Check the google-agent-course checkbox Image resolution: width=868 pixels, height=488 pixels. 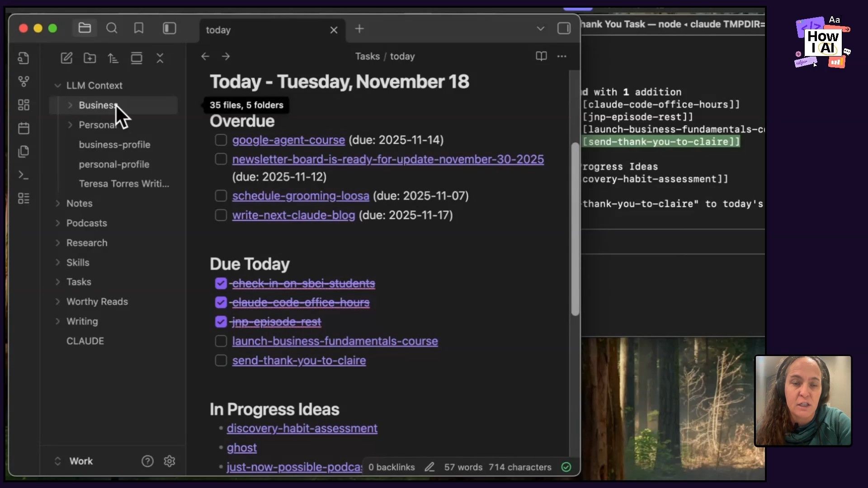221,140
